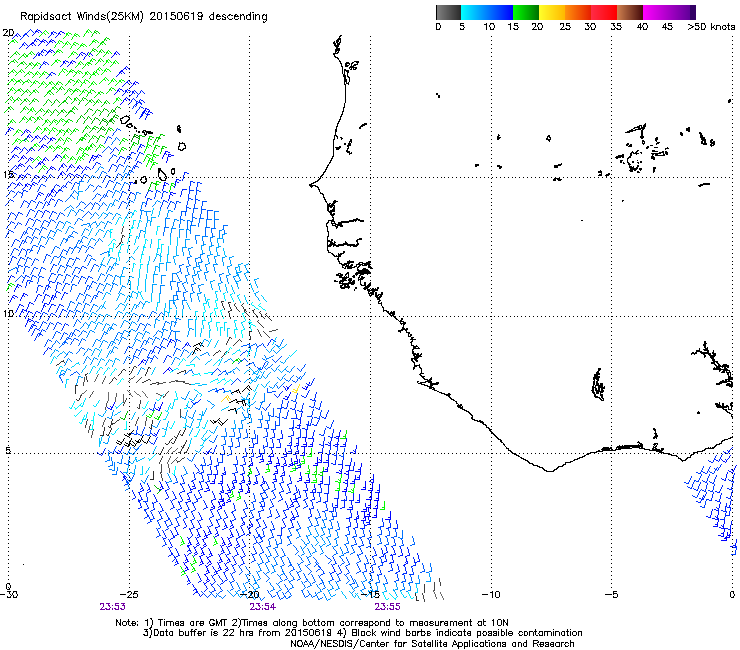The image size is (740, 650).
Task: Click the '>50 knots' legend label
Action: (711, 27)
